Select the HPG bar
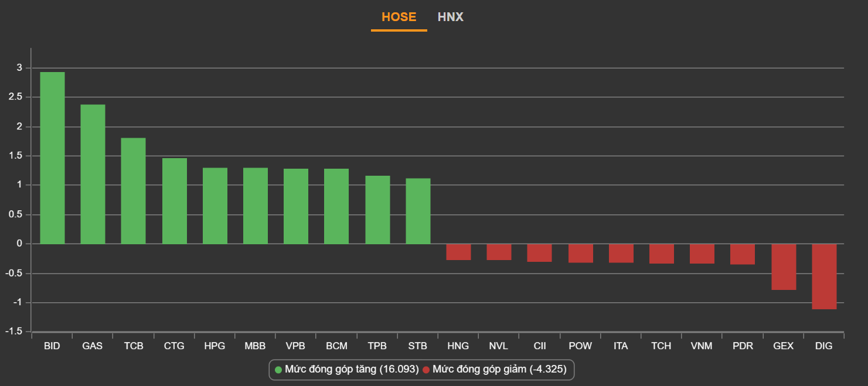Screen dimensions: 868x386 point(215,206)
